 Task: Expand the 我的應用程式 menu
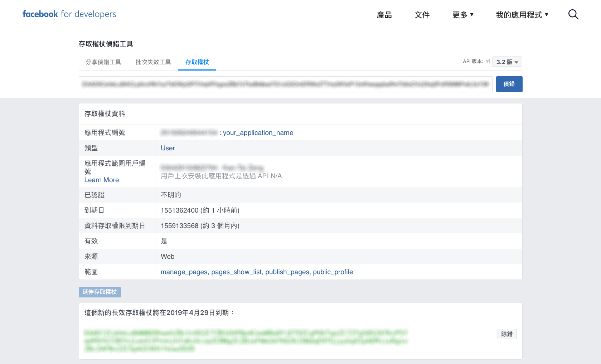[x=522, y=15]
